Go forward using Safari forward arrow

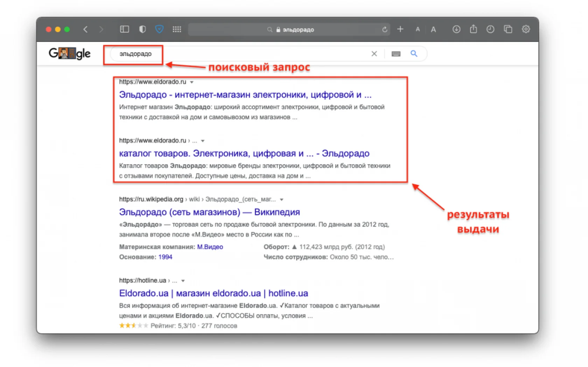click(101, 29)
